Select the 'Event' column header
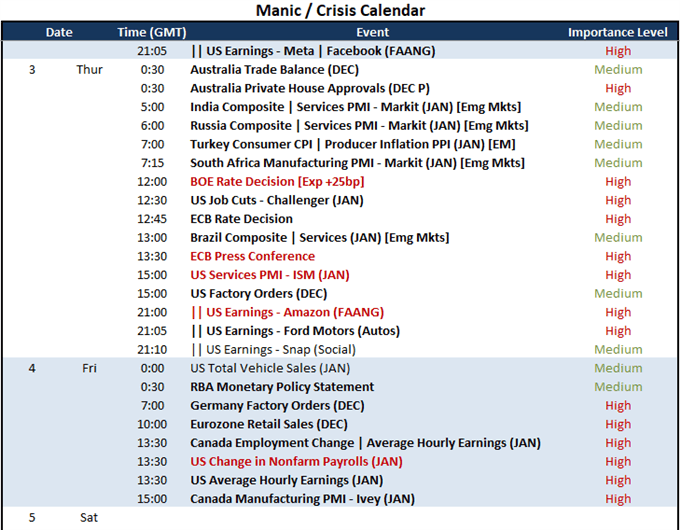This screenshot has height=530, width=680. pos(373,32)
